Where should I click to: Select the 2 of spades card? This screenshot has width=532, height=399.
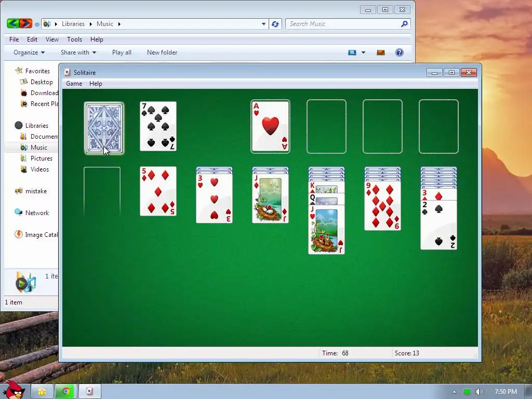tap(438, 225)
